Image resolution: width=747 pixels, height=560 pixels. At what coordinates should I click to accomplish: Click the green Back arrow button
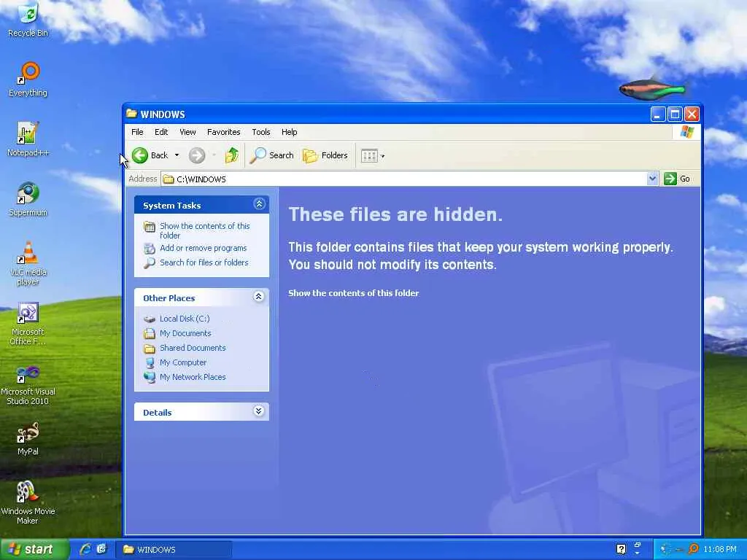click(140, 155)
